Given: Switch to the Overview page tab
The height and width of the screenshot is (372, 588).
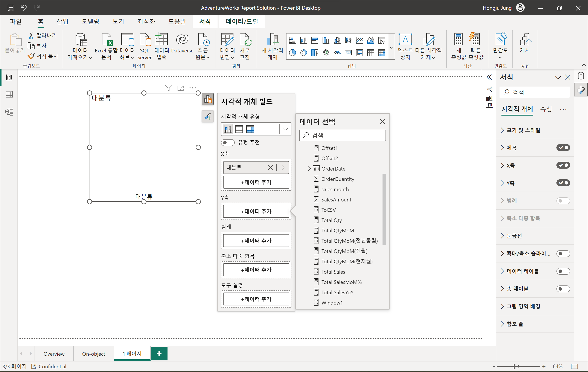Looking at the screenshot, I should click(x=54, y=354).
